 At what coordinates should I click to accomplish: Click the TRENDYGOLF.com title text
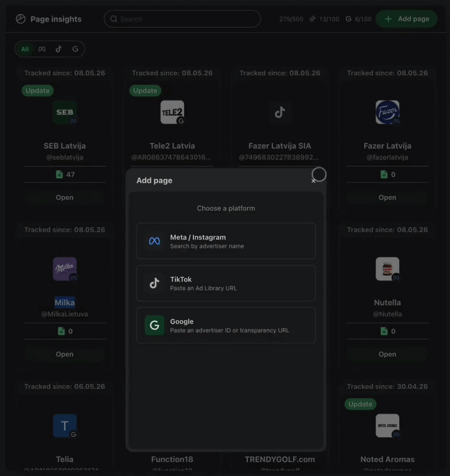[280, 459]
